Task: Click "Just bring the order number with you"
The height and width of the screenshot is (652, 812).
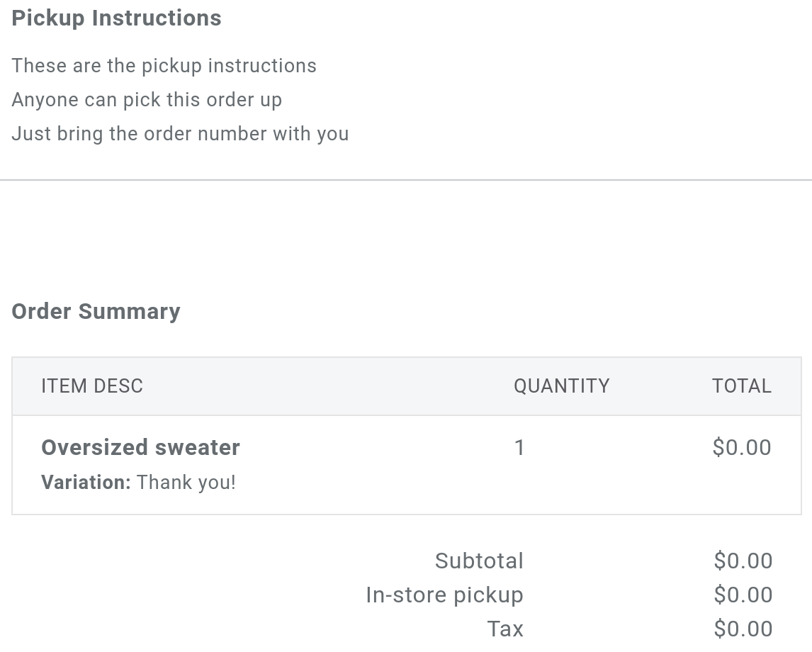Action: 180,134
